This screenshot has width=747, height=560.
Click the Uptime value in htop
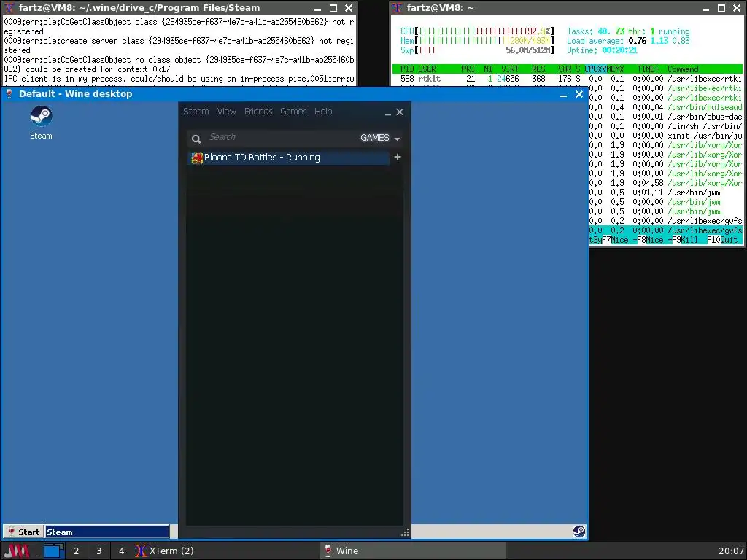(x=619, y=50)
